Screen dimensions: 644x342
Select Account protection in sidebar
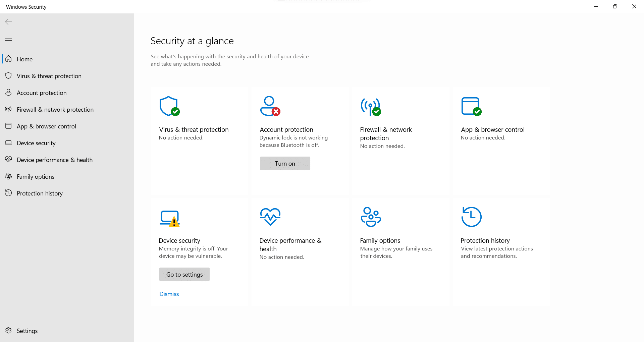click(67, 93)
